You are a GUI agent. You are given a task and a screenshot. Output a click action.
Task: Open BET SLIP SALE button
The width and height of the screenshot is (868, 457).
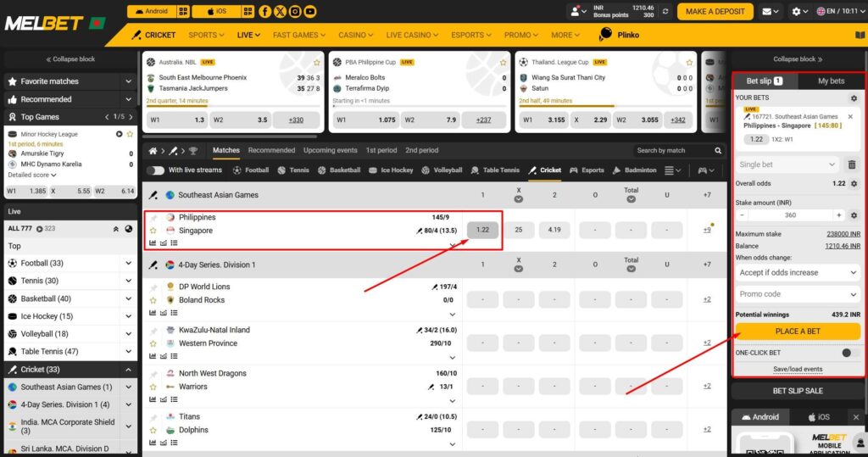tap(797, 391)
